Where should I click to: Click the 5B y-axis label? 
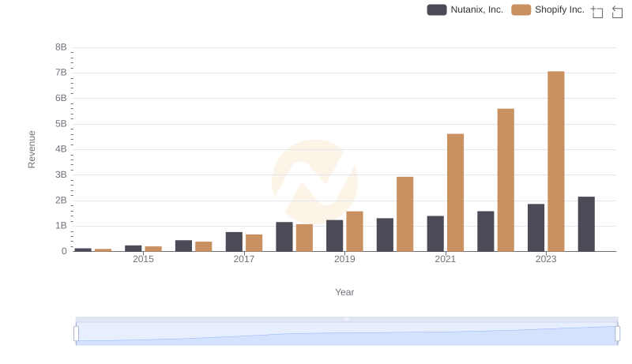61,124
